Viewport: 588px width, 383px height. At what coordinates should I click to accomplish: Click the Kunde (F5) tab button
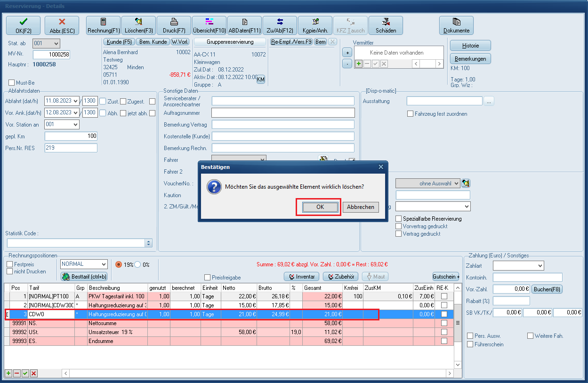[119, 42]
